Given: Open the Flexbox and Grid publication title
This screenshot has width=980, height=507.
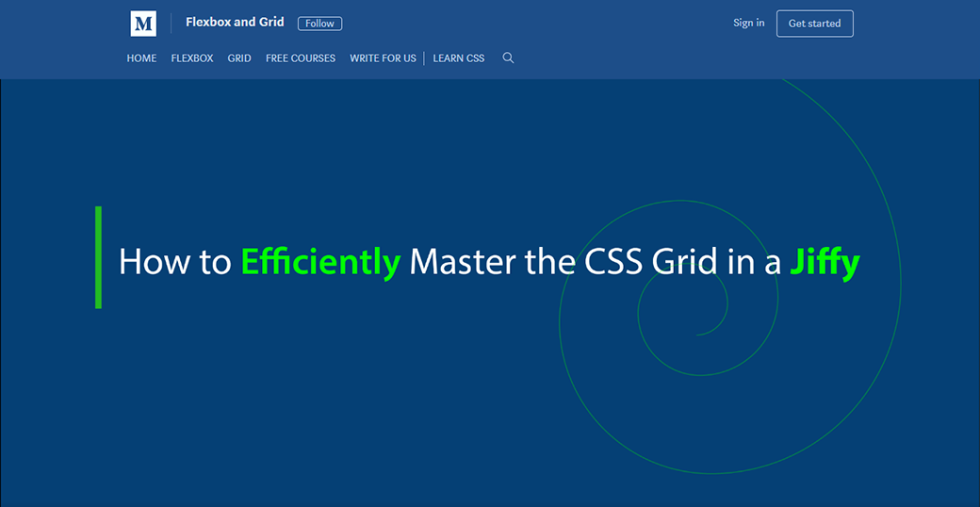Looking at the screenshot, I should (x=235, y=23).
